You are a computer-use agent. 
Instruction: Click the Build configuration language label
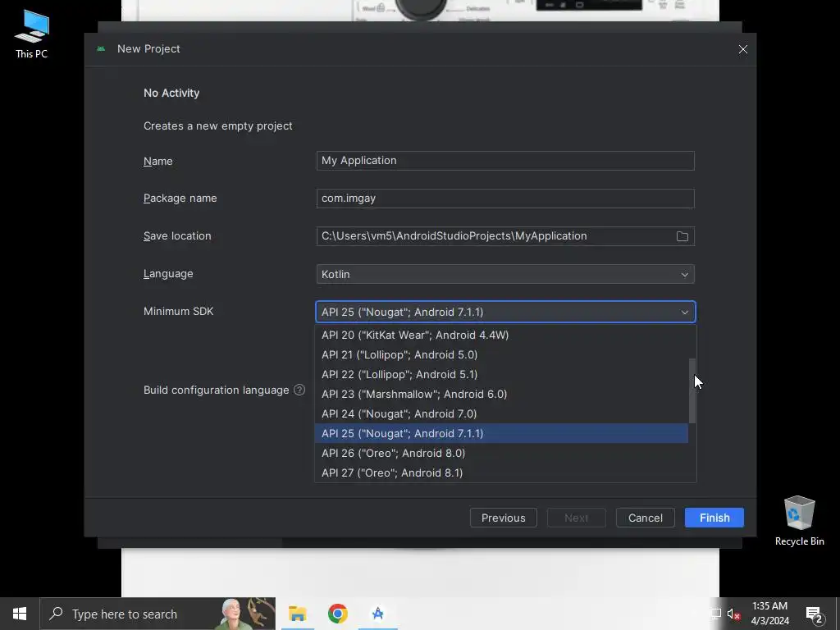pos(216,390)
